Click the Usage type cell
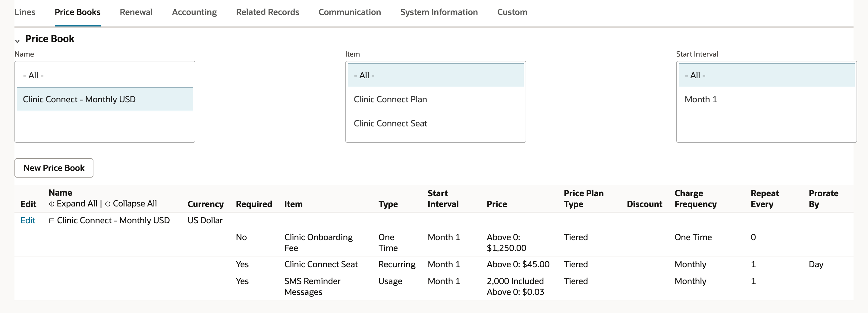This screenshot has width=868, height=313. (x=390, y=281)
